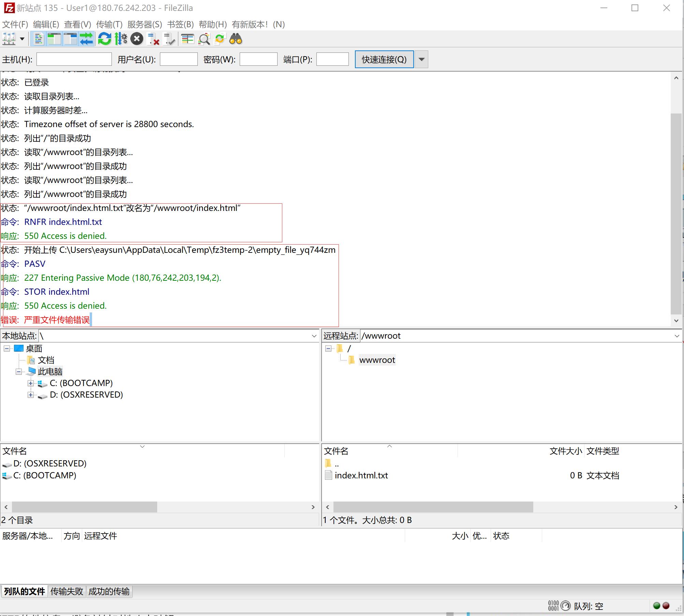
Task: Switch to 传输失败 tab
Action: (x=67, y=592)
